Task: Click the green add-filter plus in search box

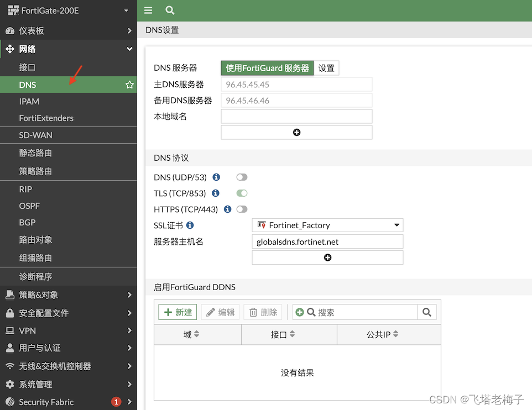Action: (300, 312)
